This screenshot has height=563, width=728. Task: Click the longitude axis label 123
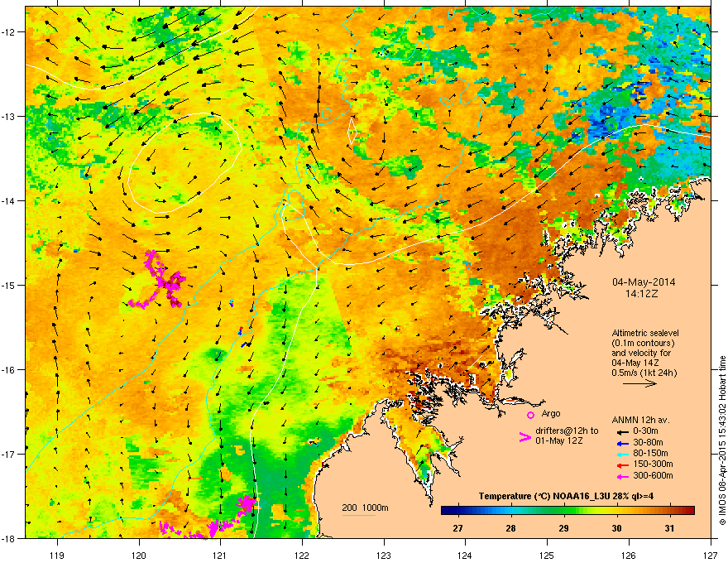coord(384,555)
